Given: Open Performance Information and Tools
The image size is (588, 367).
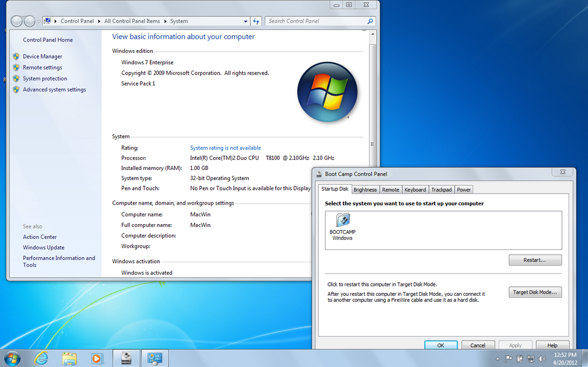Looking at the screenshot, I should (x=59, y=261).
